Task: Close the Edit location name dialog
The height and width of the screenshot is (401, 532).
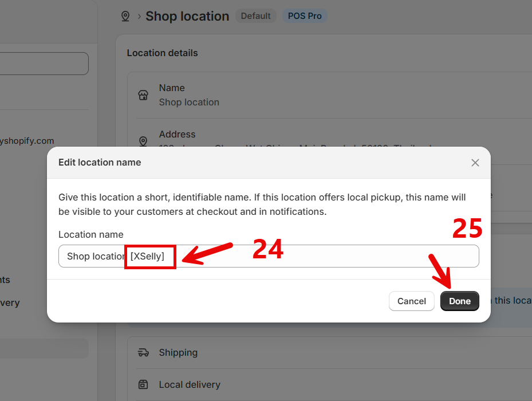Action: [x=475, y=163]
